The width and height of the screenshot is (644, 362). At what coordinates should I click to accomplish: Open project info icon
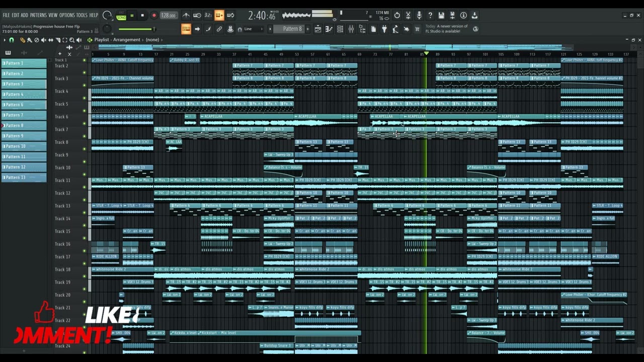coord(463,16)
